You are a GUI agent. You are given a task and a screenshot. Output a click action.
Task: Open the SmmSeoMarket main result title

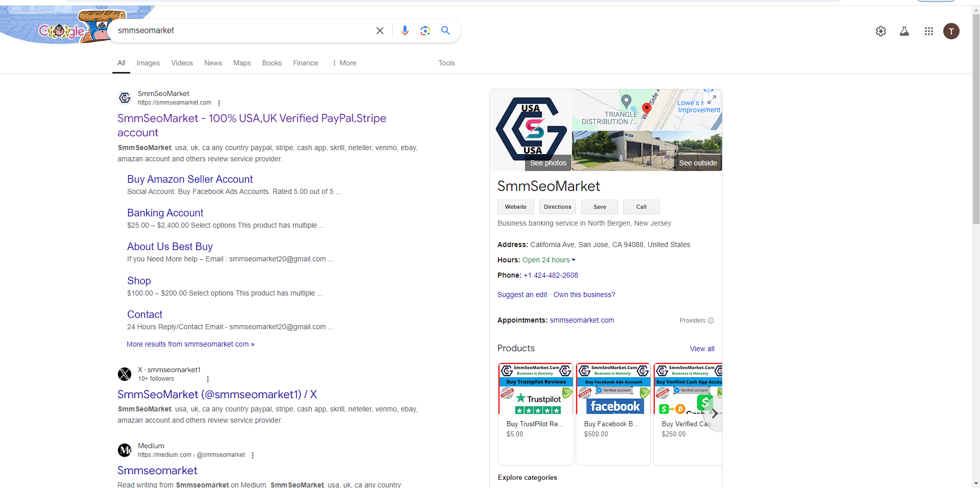click(x=252, y=126)
